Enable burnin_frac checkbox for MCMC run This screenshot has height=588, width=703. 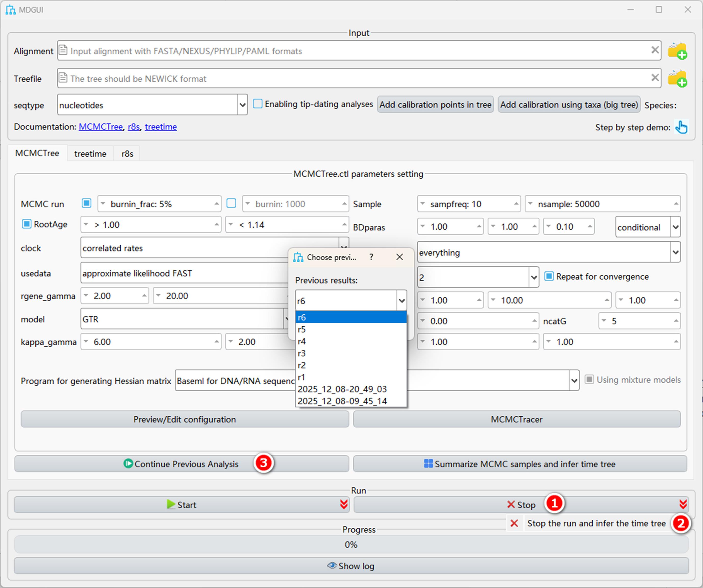click(86, 203)
